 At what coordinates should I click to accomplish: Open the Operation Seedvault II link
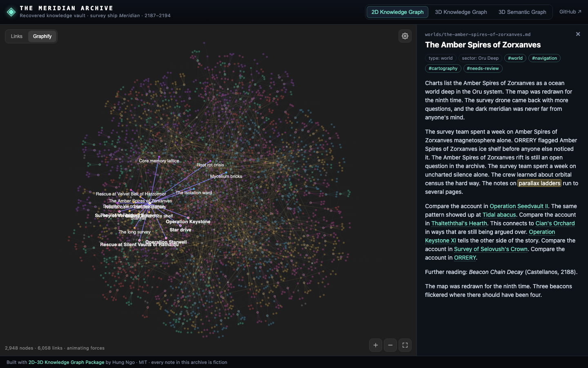519,206
